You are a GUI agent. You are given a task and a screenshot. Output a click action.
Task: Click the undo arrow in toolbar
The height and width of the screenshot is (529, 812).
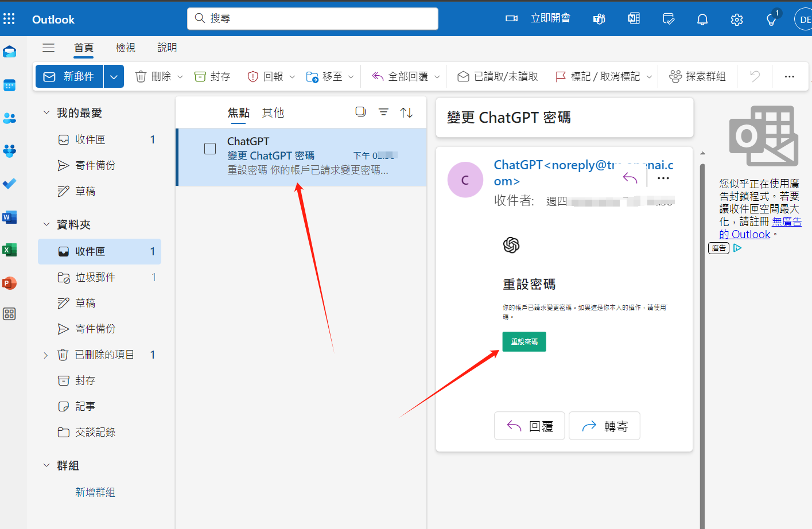click(755, 76)
